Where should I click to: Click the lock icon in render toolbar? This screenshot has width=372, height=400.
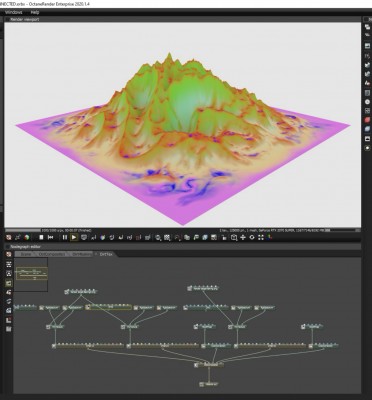click(224, 237)
